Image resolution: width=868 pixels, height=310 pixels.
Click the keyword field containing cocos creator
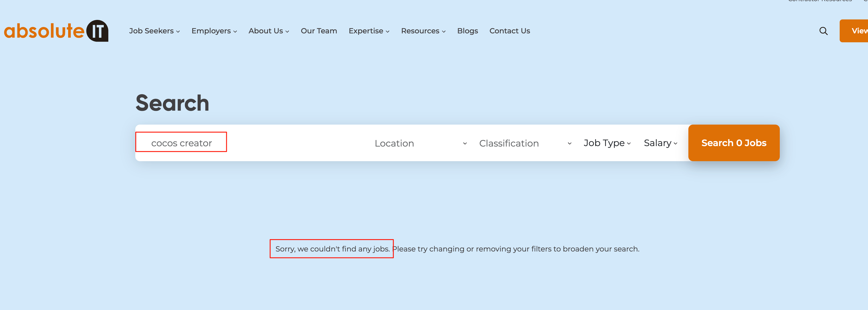tap(182, 143)
